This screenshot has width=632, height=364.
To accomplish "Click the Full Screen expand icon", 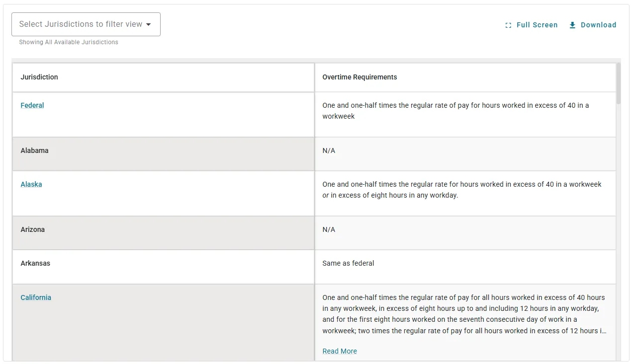I will (x=508, y=25).
